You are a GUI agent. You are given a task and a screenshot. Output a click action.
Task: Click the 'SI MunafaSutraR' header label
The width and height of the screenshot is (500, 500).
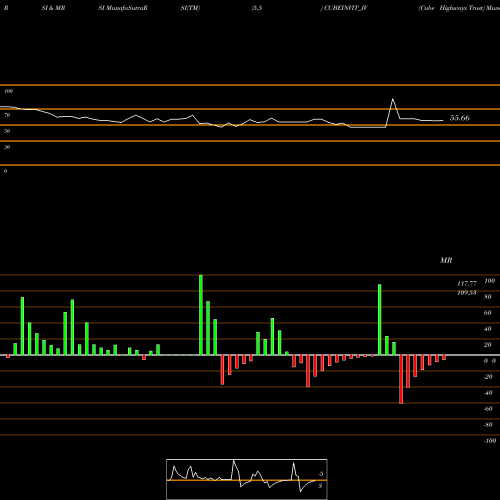click(x=123, y=8)
